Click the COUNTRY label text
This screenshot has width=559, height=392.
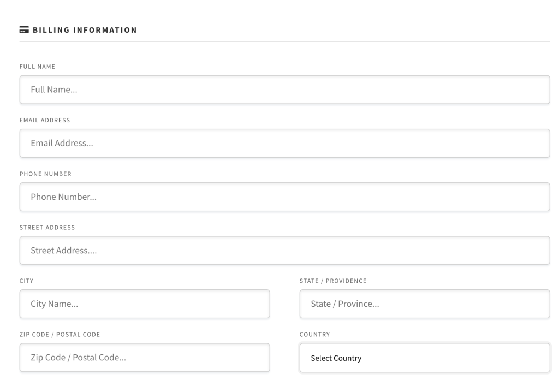click(x=315, y=335)
